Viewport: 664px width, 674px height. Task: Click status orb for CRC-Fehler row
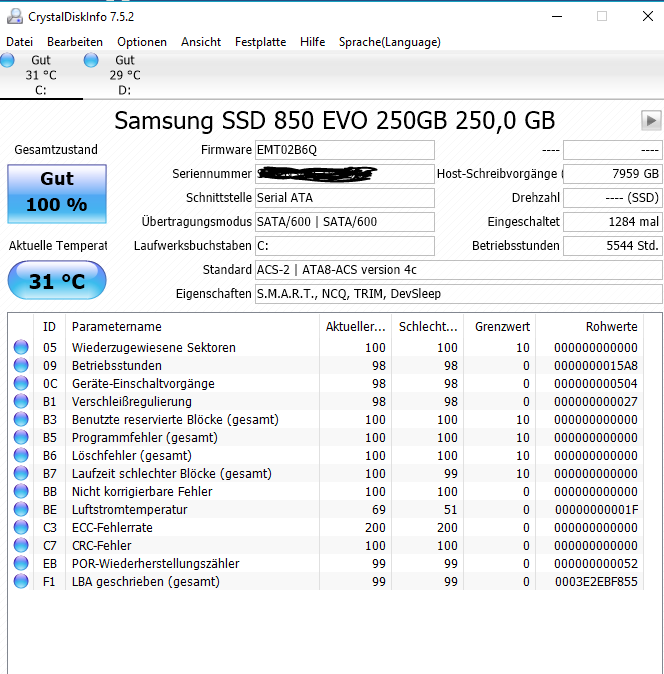(x=21, y=545)
